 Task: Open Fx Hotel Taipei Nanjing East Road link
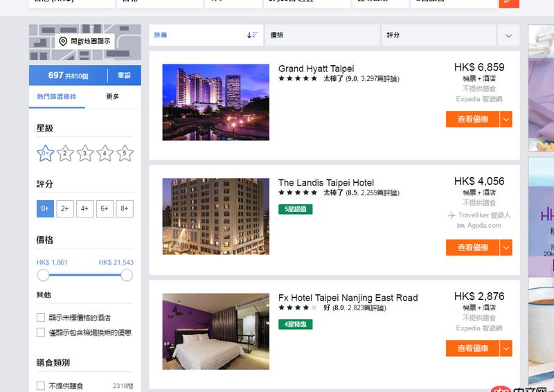pyautogui.click(x=348, y=298)
